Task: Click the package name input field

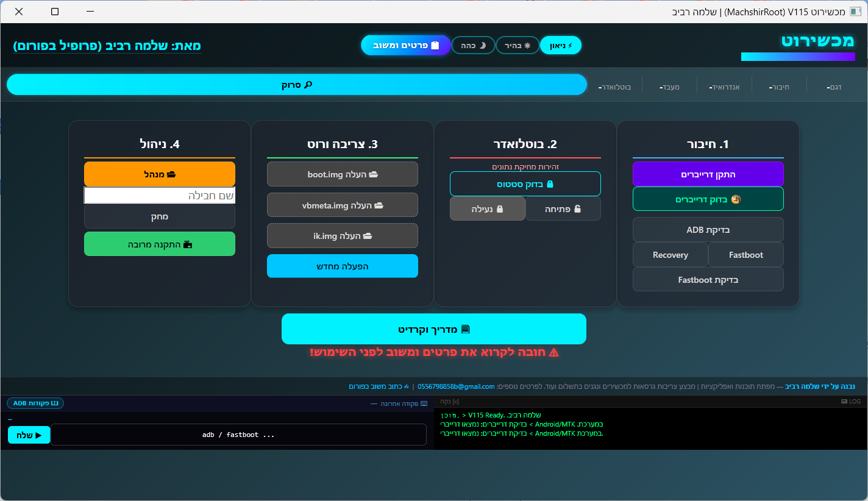Action: (160, 196)
